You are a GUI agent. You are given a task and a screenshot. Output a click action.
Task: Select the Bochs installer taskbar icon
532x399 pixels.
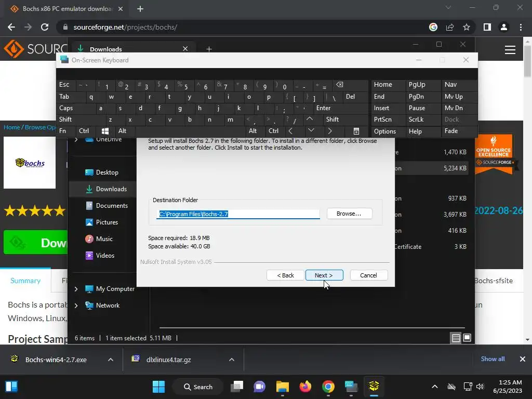tap(374, 387)
